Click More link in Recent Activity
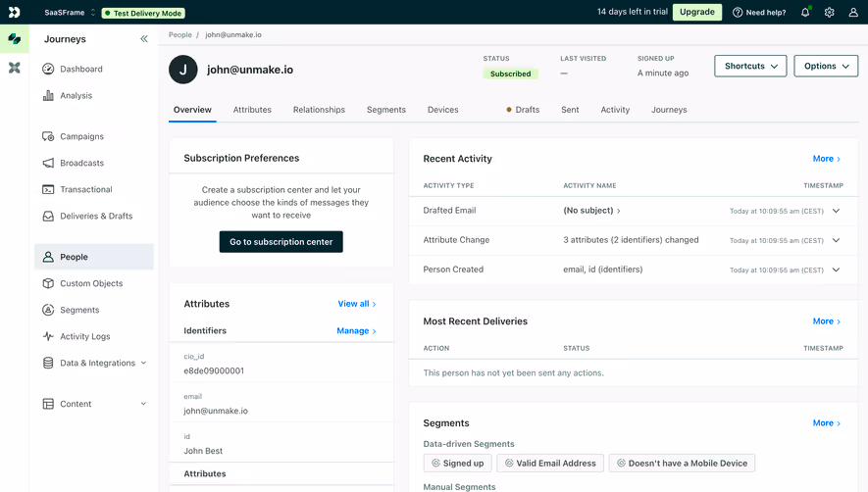The width and height of the screenshot is (868, 492). tap(827, 159)
